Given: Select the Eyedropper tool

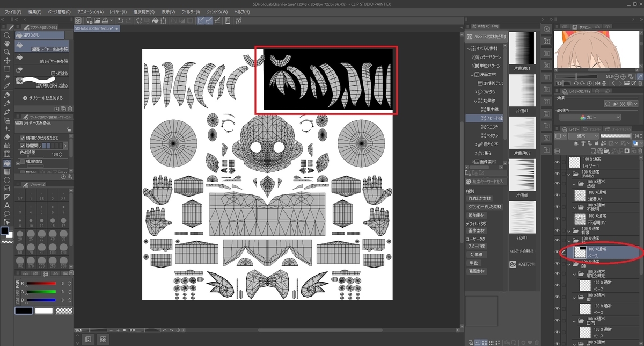Looking at the screenshot, I should tap(7, 86).
